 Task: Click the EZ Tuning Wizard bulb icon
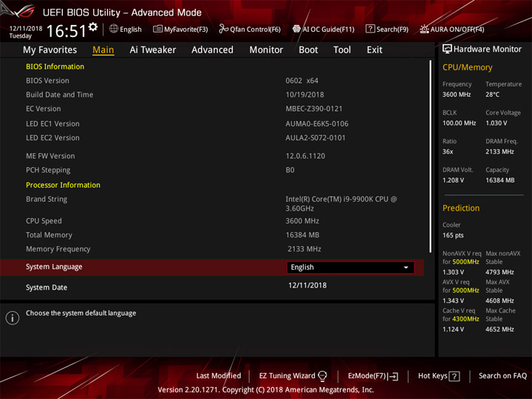pyautogui.click(x=322, y=376)
